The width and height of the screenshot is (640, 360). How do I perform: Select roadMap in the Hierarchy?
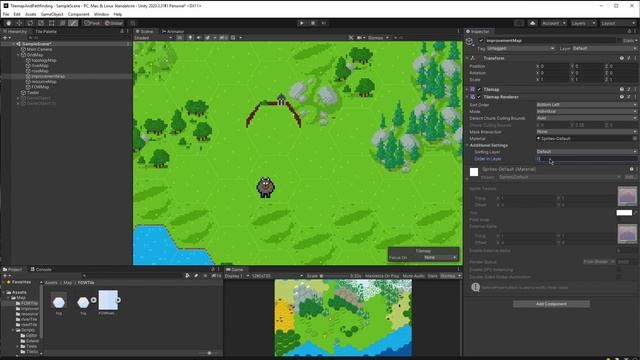pos(40,71)
